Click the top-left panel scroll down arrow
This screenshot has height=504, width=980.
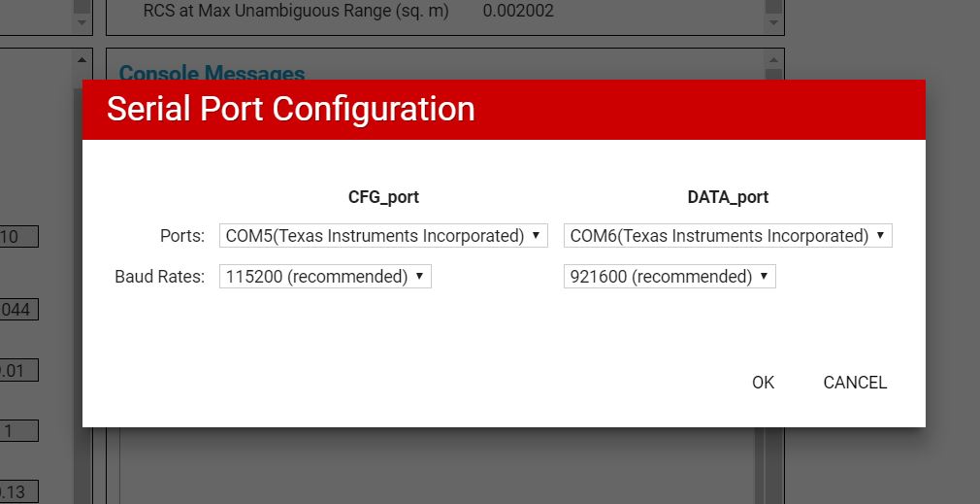(x=81, y=20)
